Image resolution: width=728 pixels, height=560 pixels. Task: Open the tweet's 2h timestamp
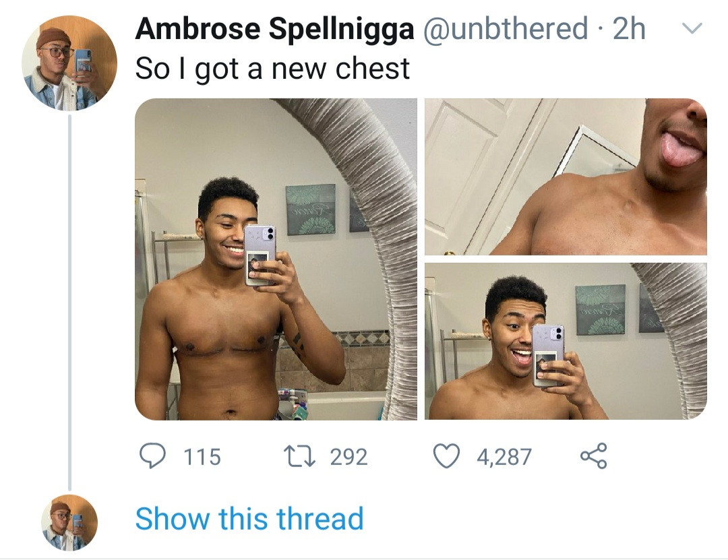click(x=629, y=29)
